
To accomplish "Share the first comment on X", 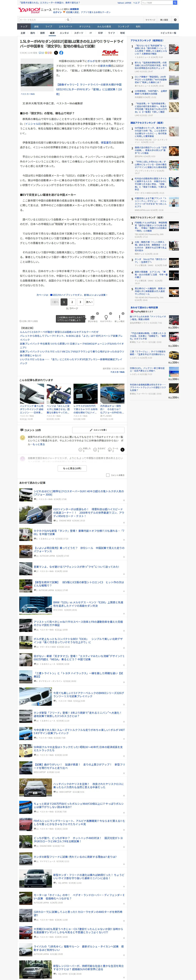I will (122, 449).
